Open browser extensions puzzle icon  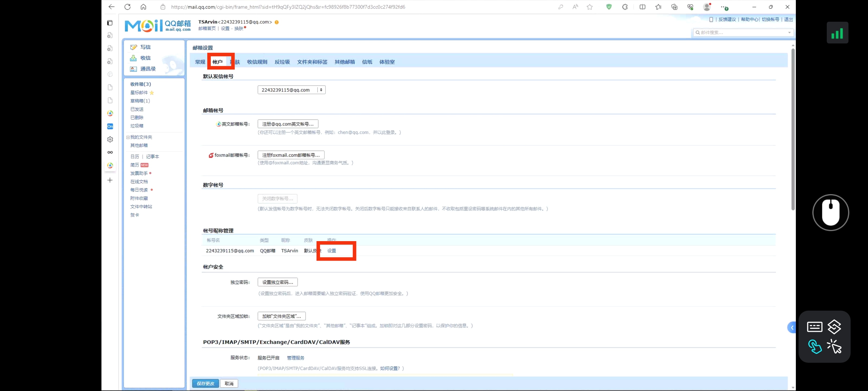pyautogui.click(x=625, y=7)
